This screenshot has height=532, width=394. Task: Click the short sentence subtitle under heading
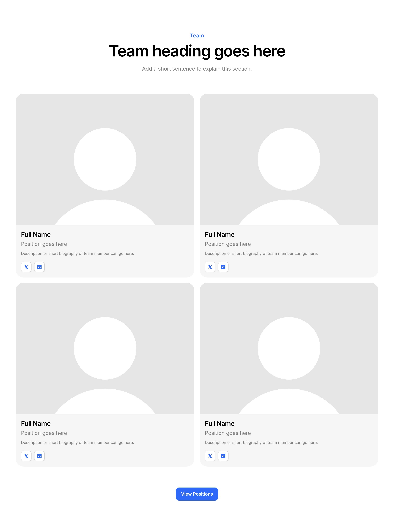coord(197,69)
